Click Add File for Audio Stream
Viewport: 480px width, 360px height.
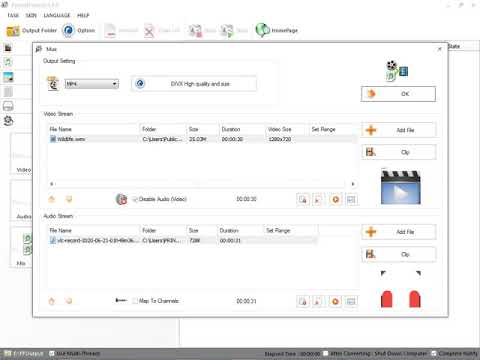399,232
